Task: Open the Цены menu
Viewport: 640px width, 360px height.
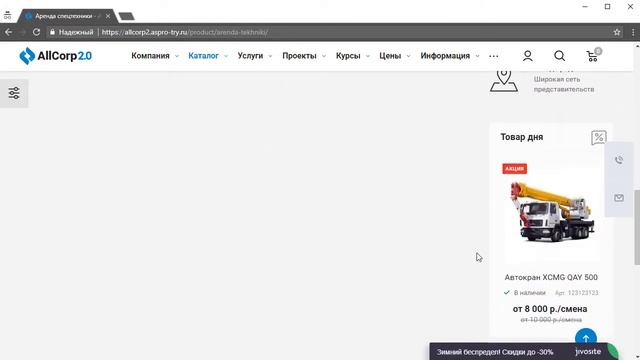Action: (x=390, y=56)
